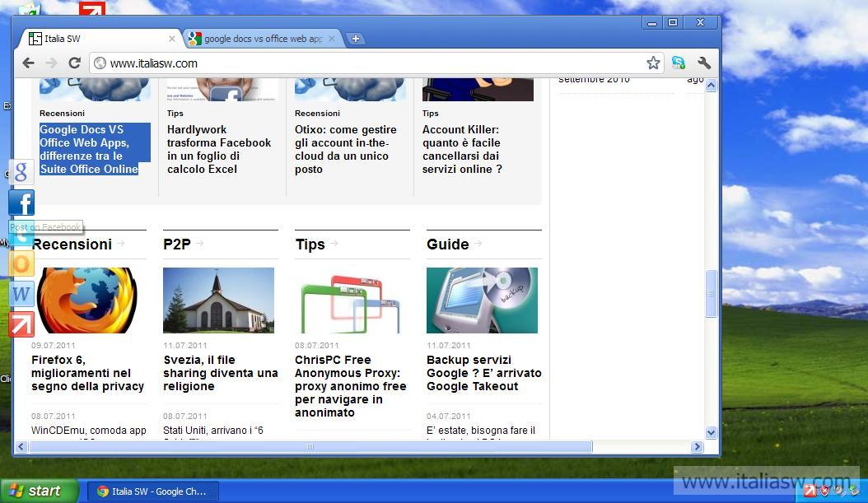Viewport: 868px width, 503px height.
Task: Click the red arrow system tray icon
Action: [810, 491]
